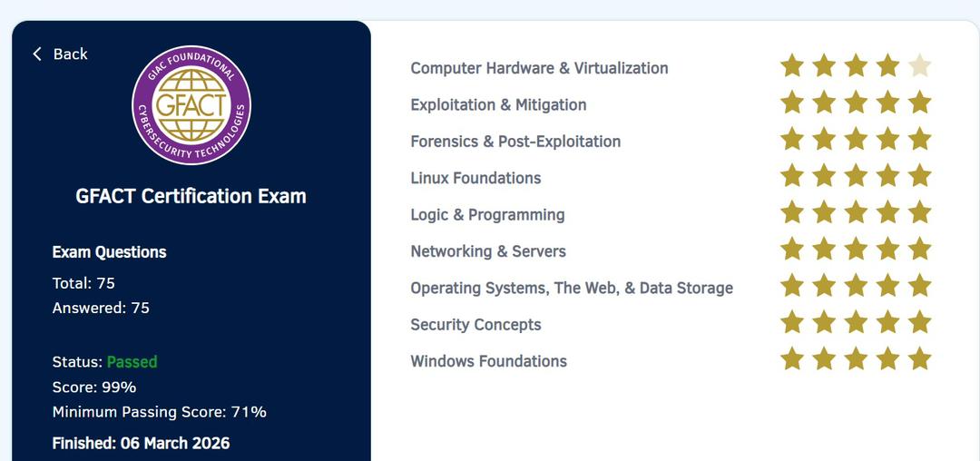The image size is (980, 461).
Task: Click fifth star in Operating Systems row
Action: click(919, 286)
